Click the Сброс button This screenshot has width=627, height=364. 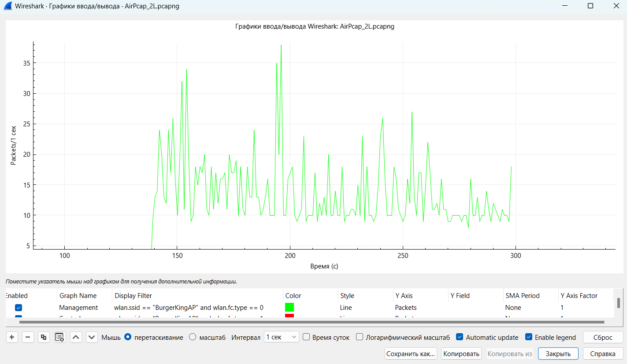point(603,337)
